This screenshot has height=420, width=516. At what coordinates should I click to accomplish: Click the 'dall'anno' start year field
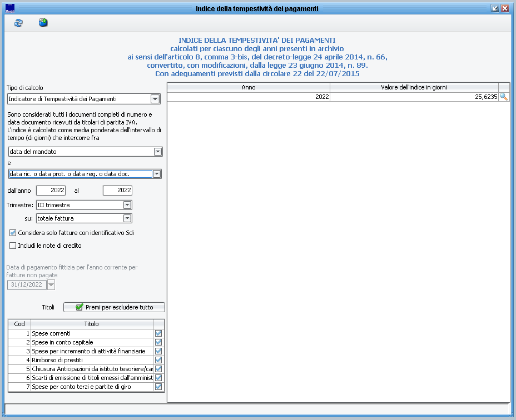(x=51, y=191)
